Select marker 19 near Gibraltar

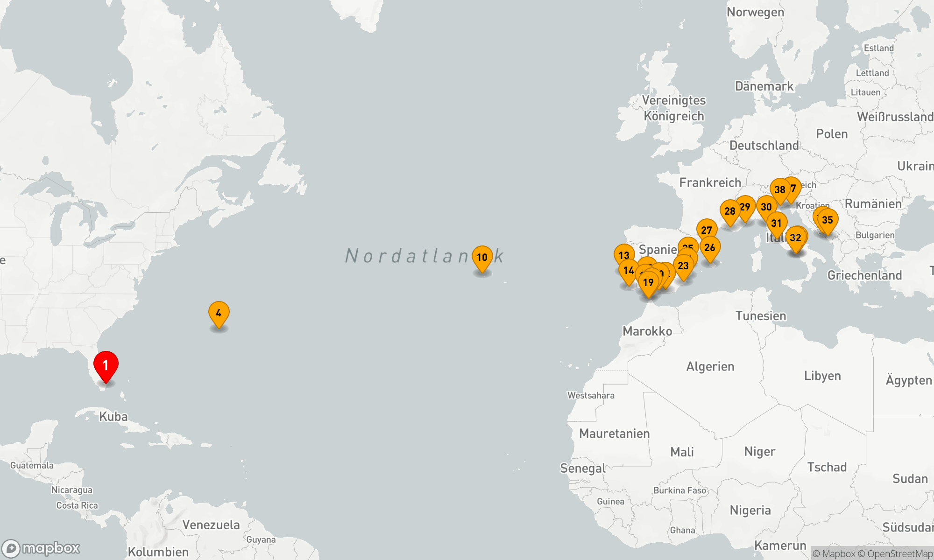pos(648,282)
